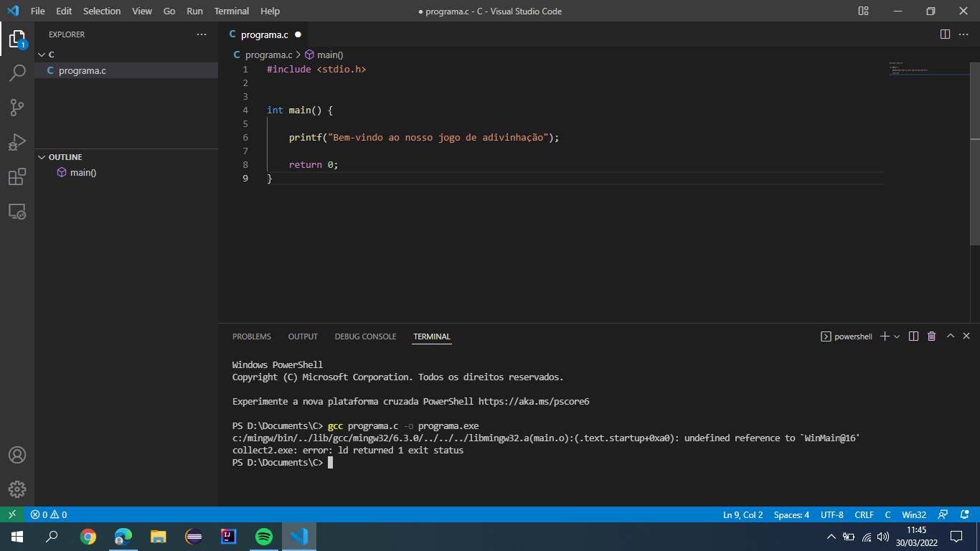Open the View menu
The width and height of the screenshot is (980, 551).
tap(142, 11)
